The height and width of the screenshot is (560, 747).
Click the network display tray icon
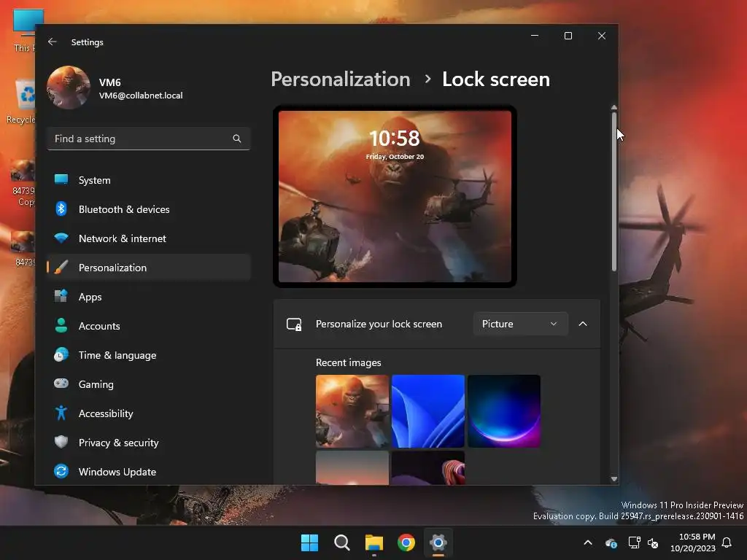[x=634, y=542]
